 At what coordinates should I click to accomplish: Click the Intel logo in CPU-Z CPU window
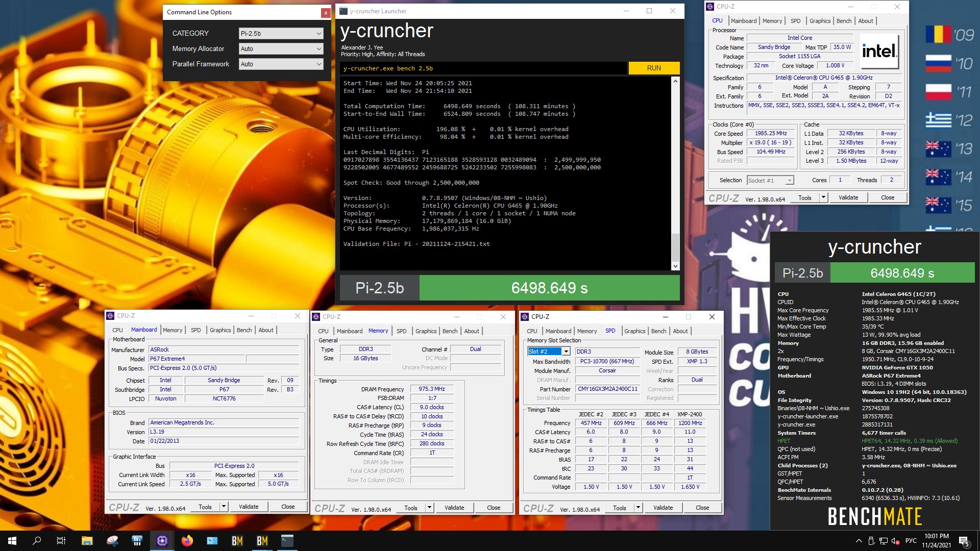879,51
